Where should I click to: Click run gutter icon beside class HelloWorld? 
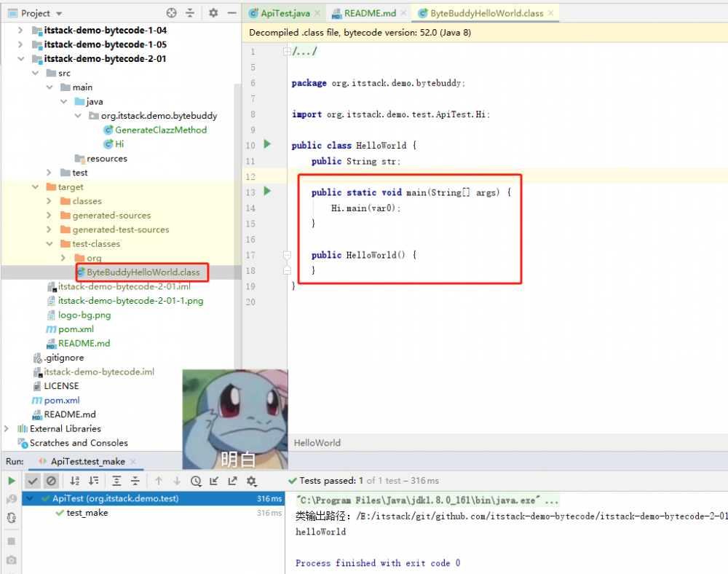click(x=267, y=144)
